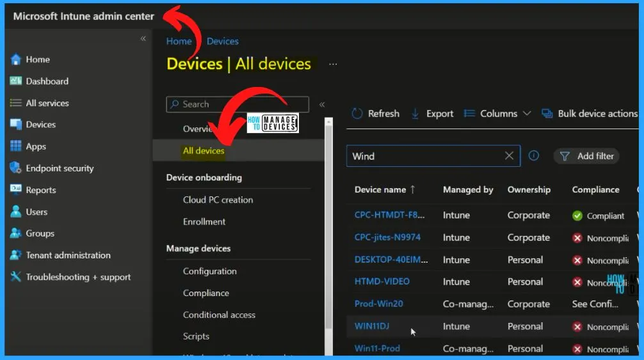
Task: Open device HTMD-VIDEO link
Action: coord(382,281)
